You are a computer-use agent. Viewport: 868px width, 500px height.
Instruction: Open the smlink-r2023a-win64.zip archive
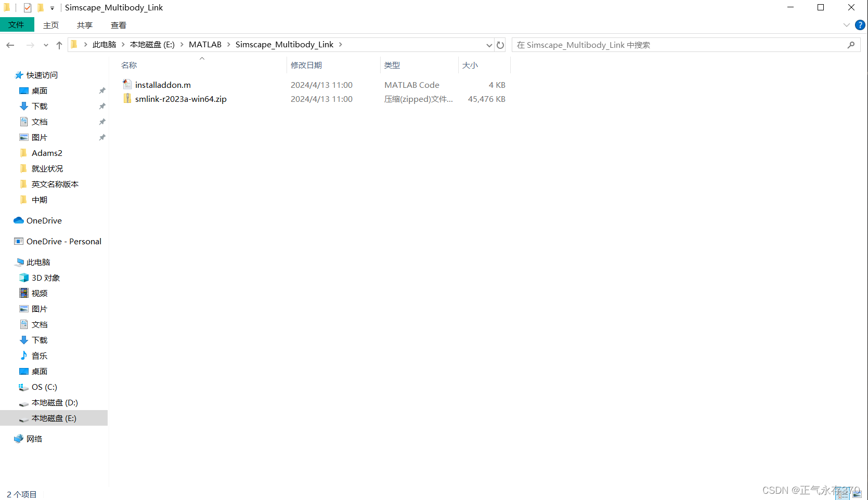180,99
